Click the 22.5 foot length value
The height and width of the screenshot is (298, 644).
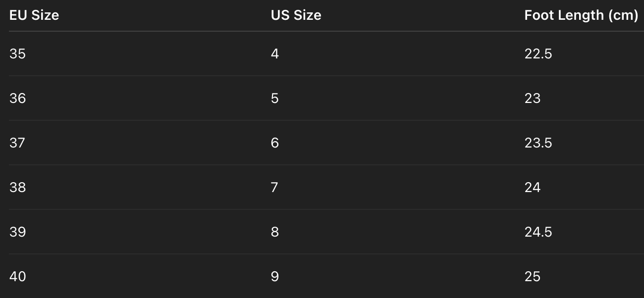click(x=538, y=53)
